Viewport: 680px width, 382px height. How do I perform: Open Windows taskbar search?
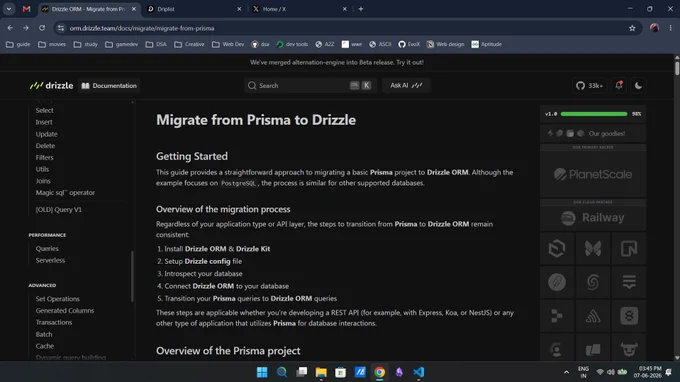tap(282, 372)
